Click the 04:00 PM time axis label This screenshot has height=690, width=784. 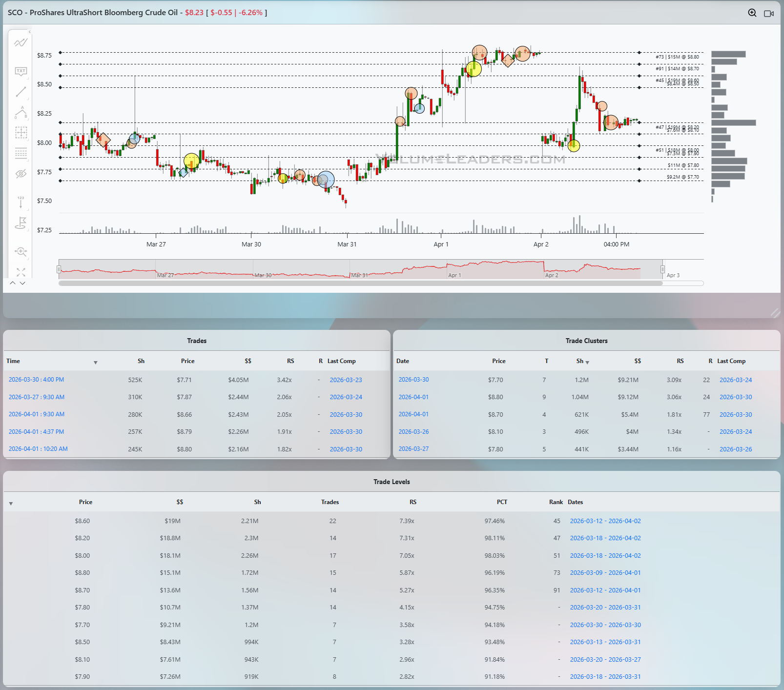click(616, 244)
